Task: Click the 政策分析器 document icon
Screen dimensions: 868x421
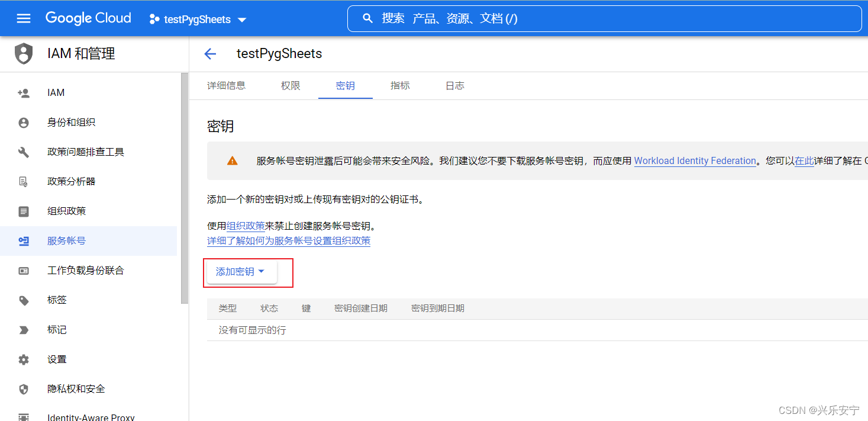Action: point(24,182)
